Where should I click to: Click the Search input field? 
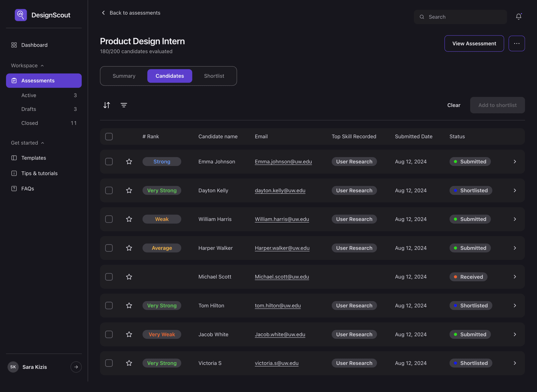tap(460, 17)
